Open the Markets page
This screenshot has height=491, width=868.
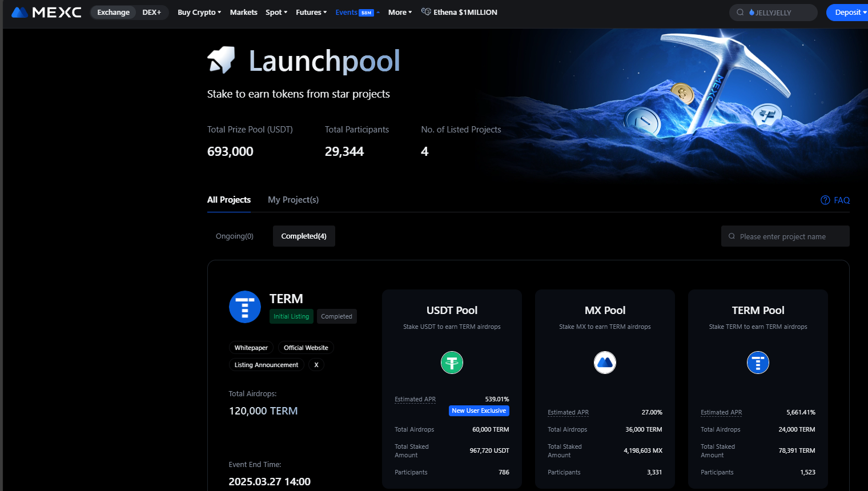point(244,13)
